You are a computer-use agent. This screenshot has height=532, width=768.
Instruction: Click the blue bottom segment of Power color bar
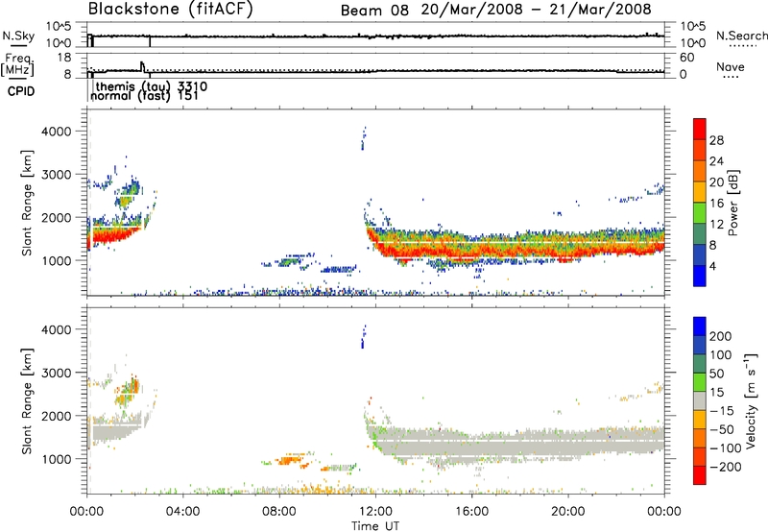[x=700, y=276]
